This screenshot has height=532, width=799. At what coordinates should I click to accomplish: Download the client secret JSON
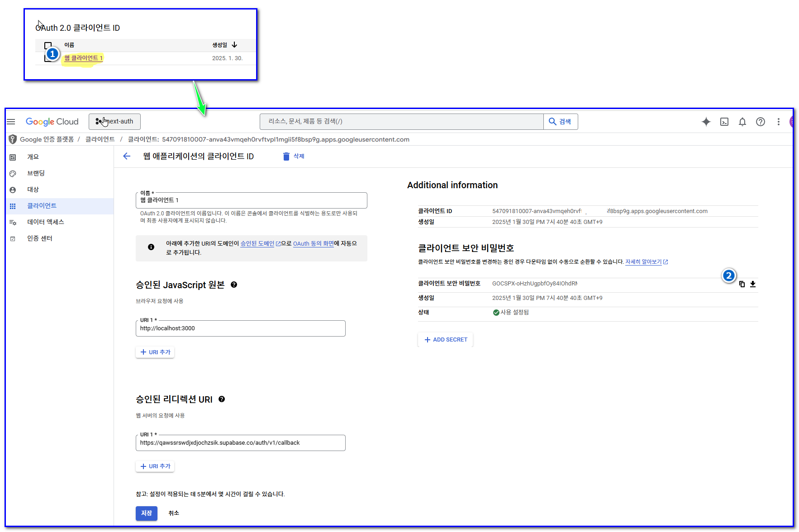coord(753,284)
